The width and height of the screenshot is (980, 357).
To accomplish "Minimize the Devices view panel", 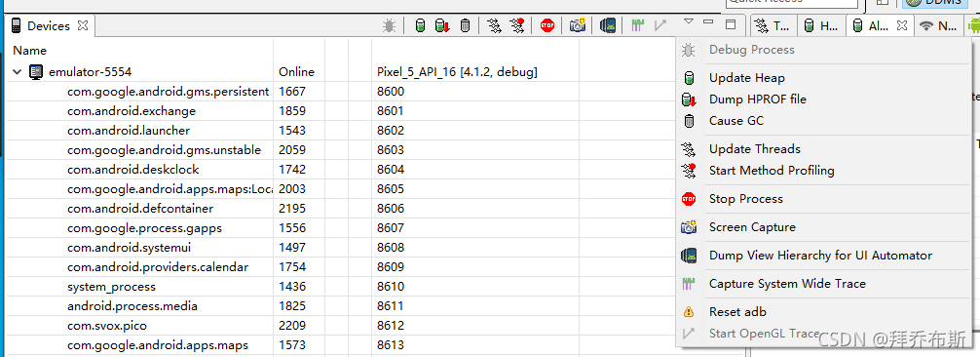I will [x=708, y=21].
